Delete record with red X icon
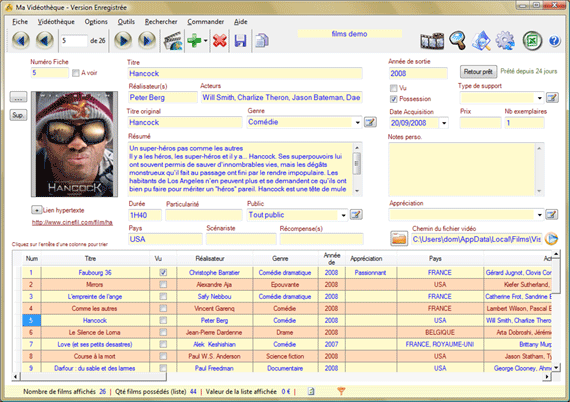This screenshot has width=570, height=402. click(220, 40)
